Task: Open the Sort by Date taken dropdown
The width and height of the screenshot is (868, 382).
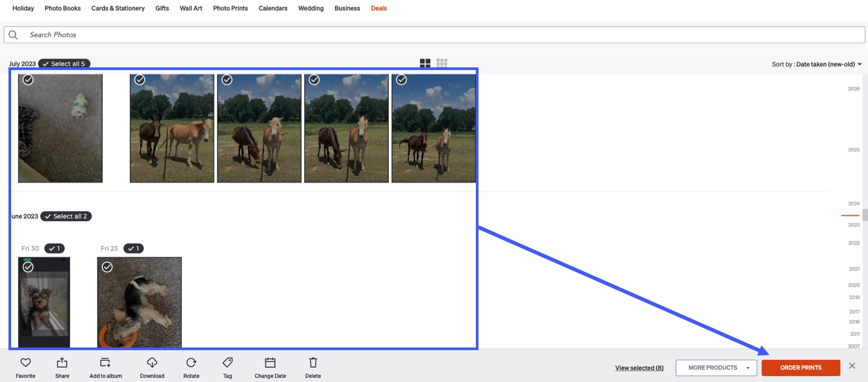Action: [817, 64]
